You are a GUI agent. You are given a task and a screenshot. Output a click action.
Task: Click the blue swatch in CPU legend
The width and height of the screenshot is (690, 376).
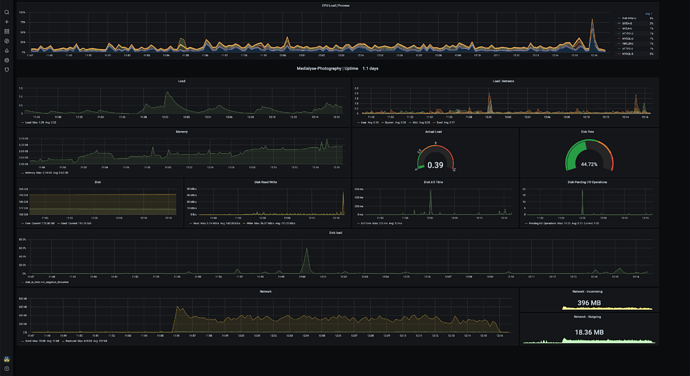(x=619, y=18)
